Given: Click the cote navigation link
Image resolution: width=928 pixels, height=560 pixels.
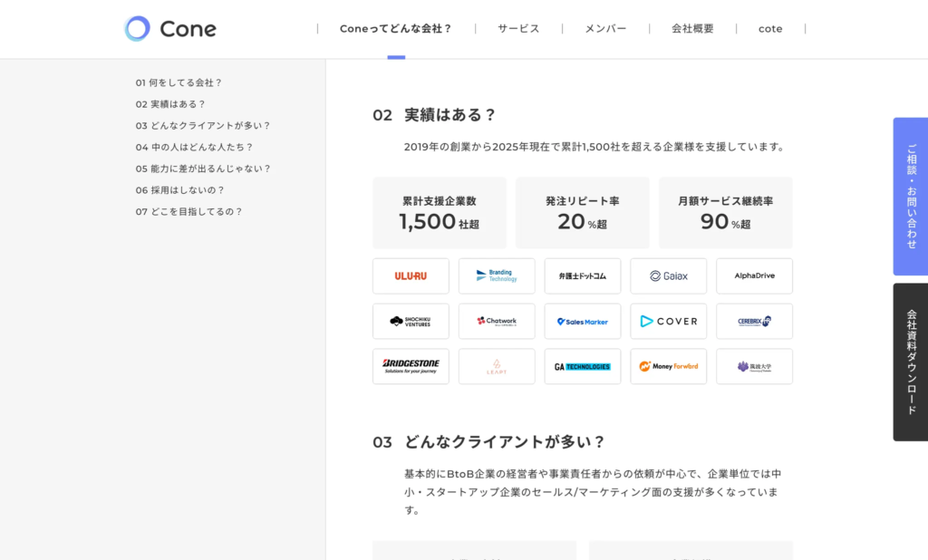Looking at the screenshot, I should click(x=770, y=29).
